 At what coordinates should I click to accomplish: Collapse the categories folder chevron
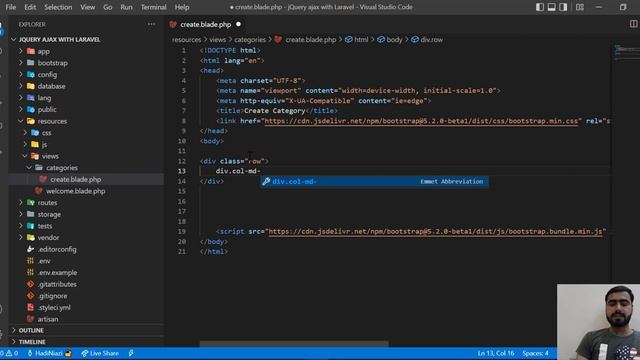click(x=29, y=168)
